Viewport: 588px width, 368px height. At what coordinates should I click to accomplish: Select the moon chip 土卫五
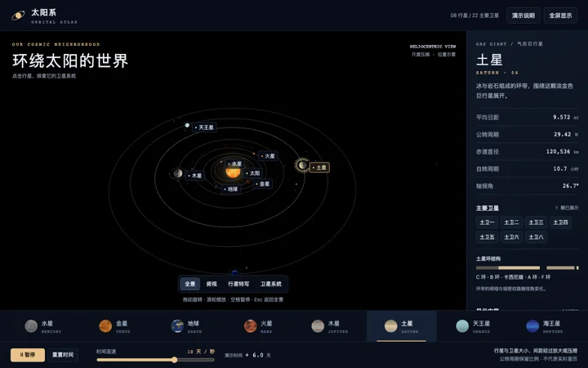tap(487, 237)
